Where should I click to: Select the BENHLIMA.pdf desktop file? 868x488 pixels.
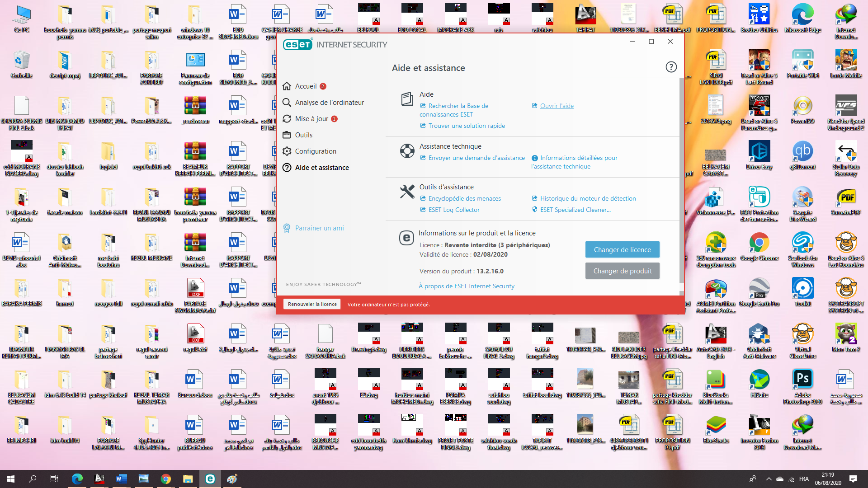click(x=672, y=19)
